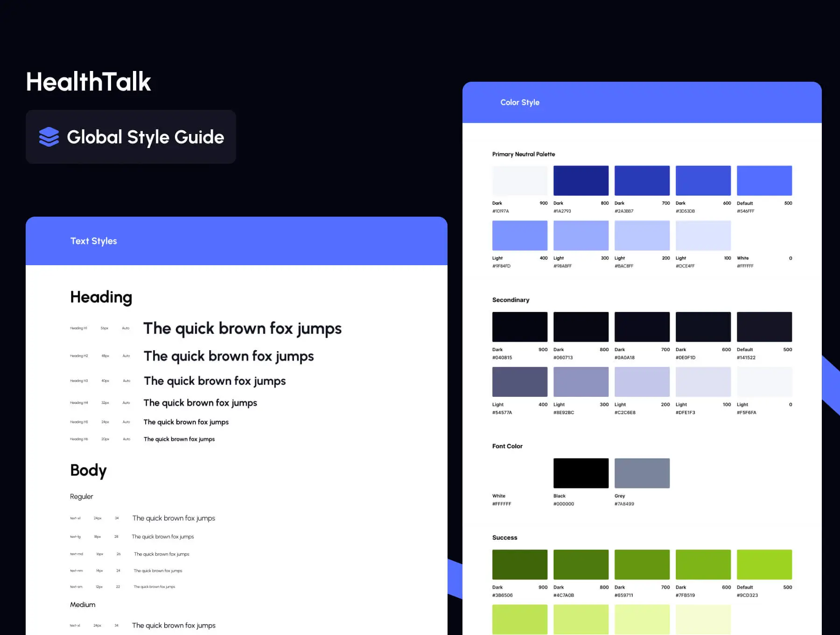Pick the primary Default 500 swatch #546FFF
This screenshot has height=635, width=840.
click(764, 181)
